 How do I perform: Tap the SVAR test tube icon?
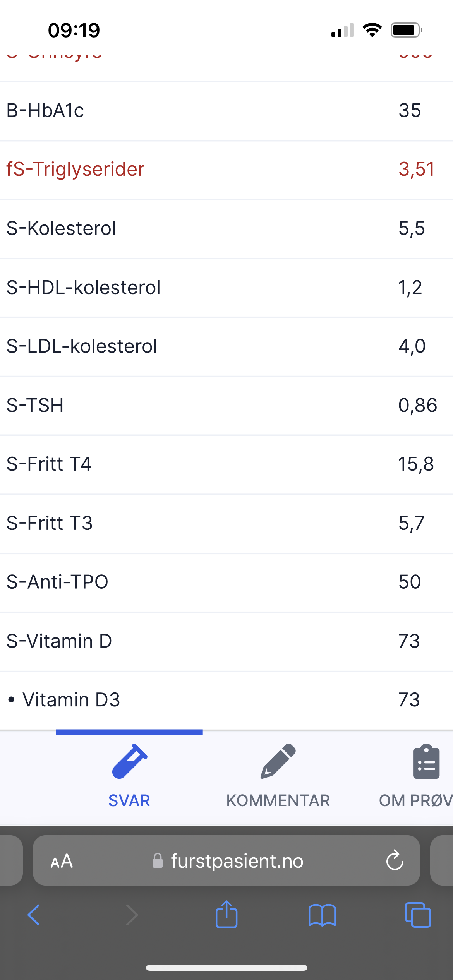[x=129, y=761]
